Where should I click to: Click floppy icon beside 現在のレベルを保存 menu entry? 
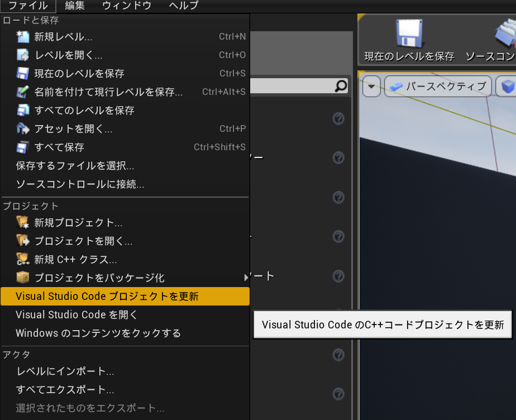(23, 73)
